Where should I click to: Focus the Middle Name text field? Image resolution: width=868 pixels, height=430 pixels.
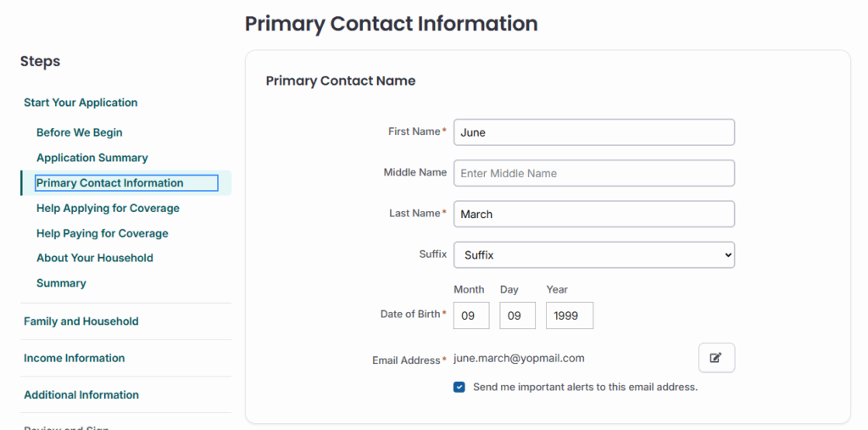[x=593, y=173]
